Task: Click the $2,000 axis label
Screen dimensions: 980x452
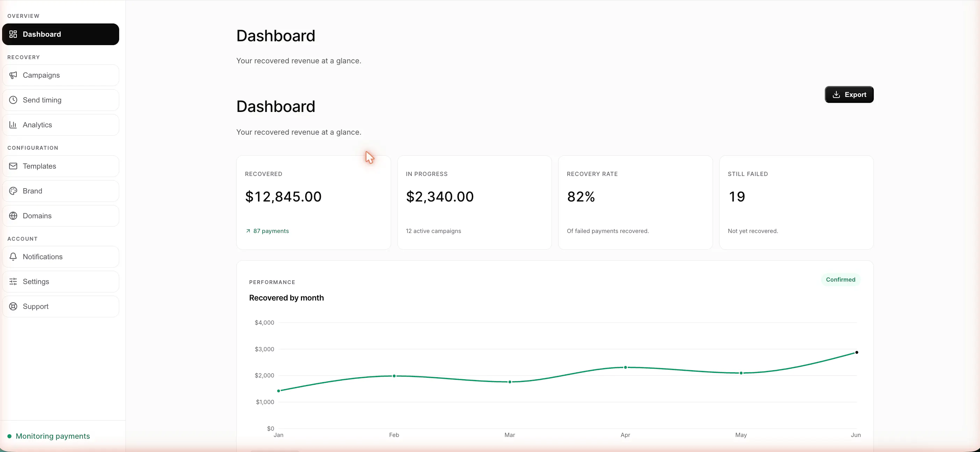Action: tap(265, 375)
